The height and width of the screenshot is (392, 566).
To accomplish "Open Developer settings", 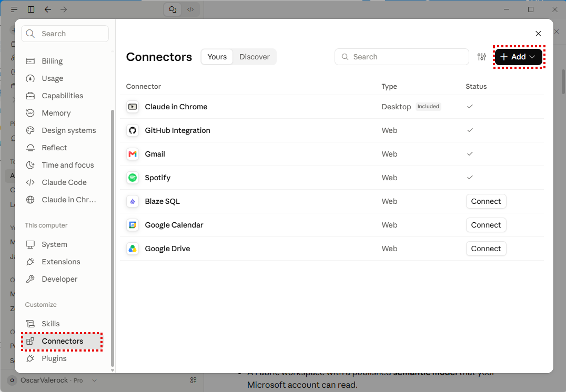I will pyautogui.click(x=65, y=279).
